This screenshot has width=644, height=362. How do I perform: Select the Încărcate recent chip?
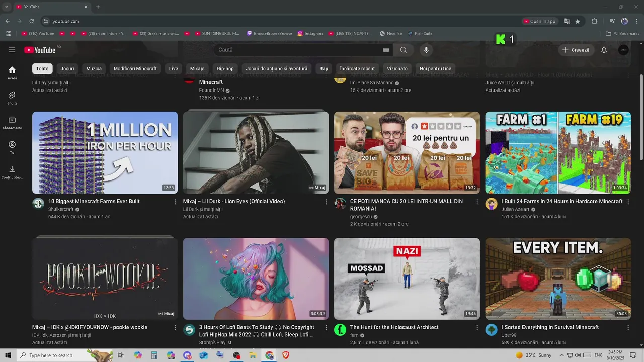pyautogui.click(x=357, y=69)
